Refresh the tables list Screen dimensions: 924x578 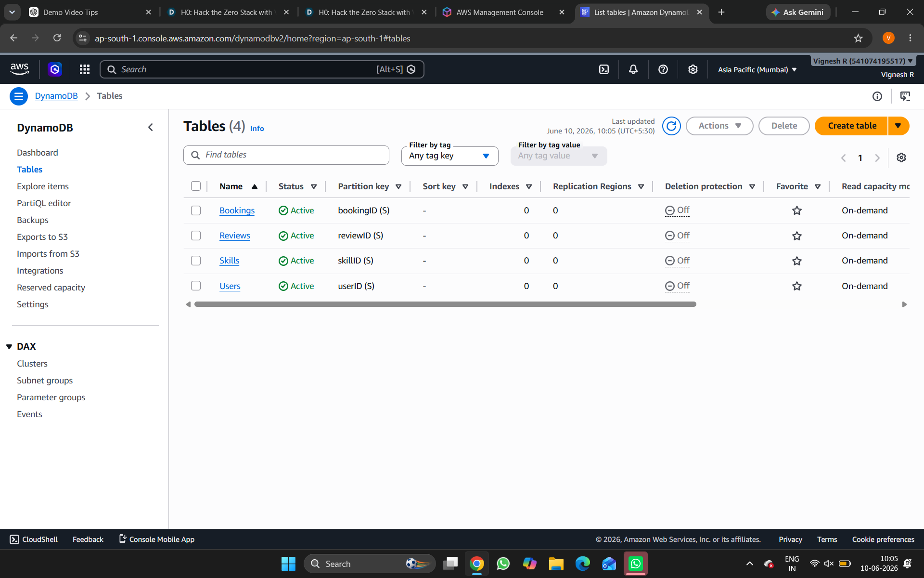coord(671,126)
